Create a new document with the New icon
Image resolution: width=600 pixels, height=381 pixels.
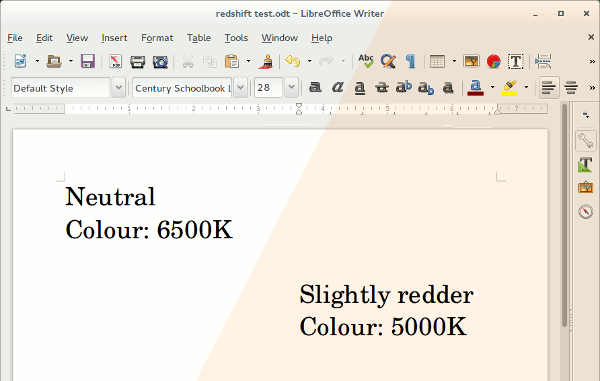[20, 61]
